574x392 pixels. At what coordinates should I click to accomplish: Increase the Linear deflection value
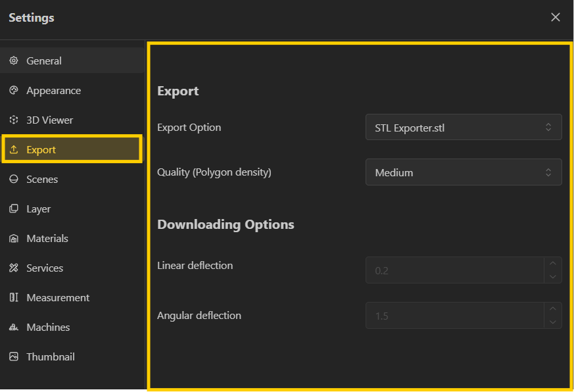click(552, 264)
